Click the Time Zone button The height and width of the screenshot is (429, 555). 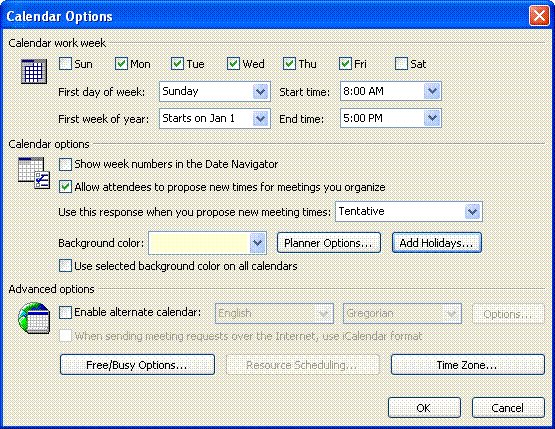coord(468,365)
